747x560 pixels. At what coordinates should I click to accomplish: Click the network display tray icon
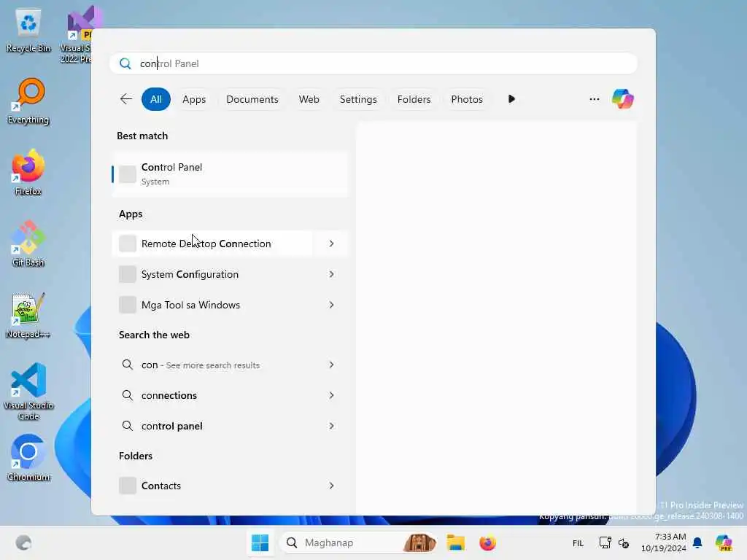[x=605, y=542]
